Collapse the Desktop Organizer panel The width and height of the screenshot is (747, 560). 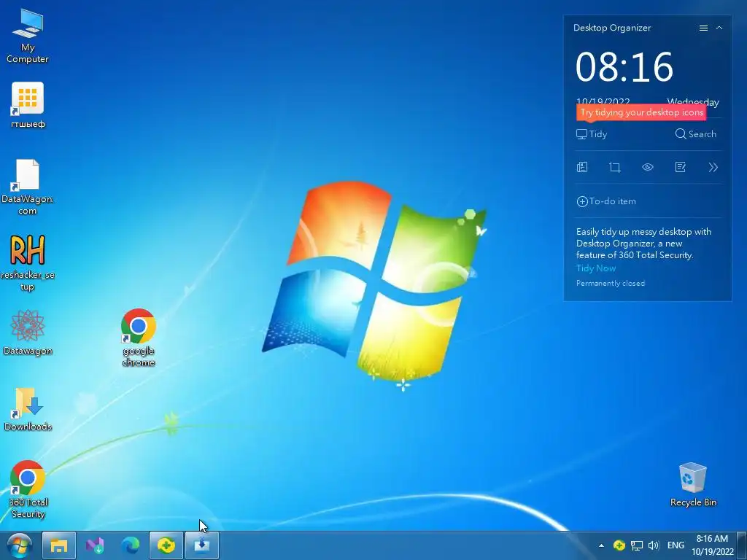[x=719, y=28]
